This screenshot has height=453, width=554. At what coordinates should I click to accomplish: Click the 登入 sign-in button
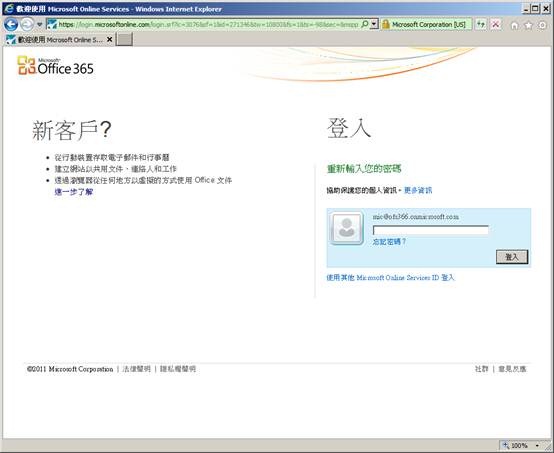click(x=512, y=257)
